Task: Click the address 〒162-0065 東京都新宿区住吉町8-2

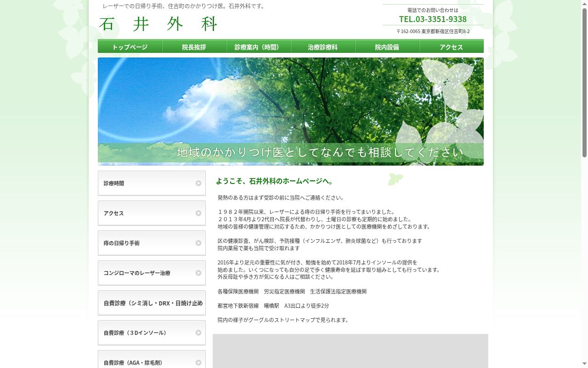Action: click(x=433, y=31)
